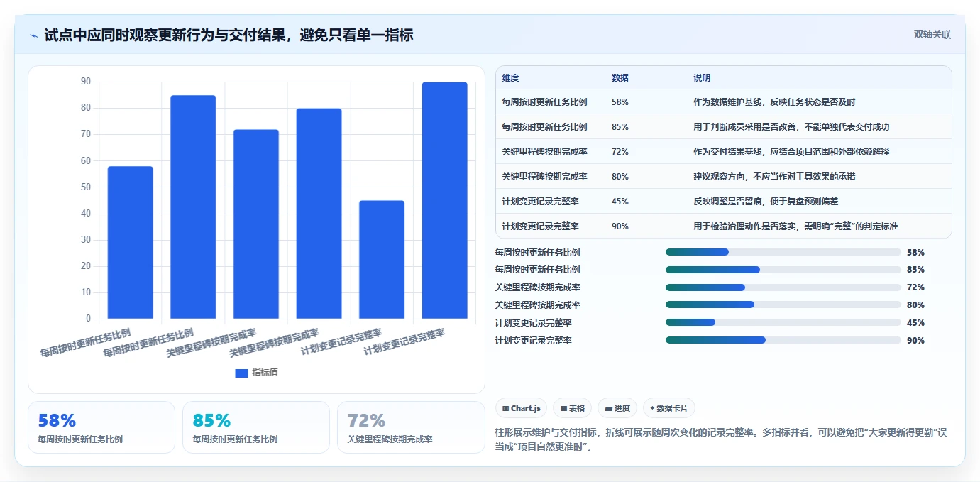Open the 85% 每周按时更新任务比例 stat card
This screenshot has width=980, height=482.
(256, 427)
